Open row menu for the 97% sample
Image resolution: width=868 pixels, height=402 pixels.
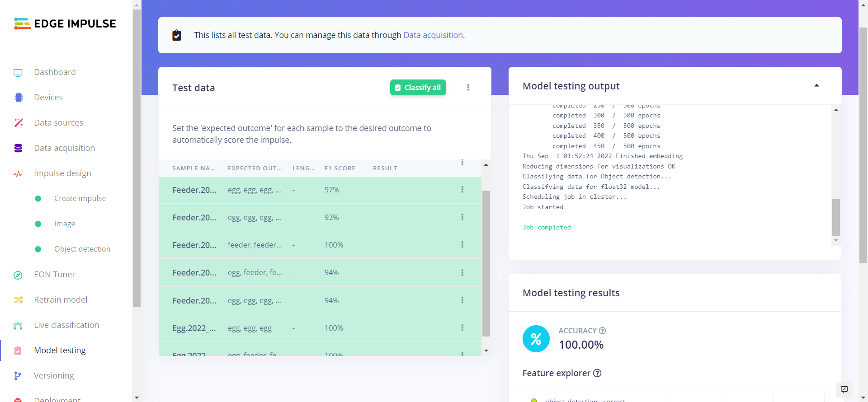pyautogui.click(x=462, y=190)
